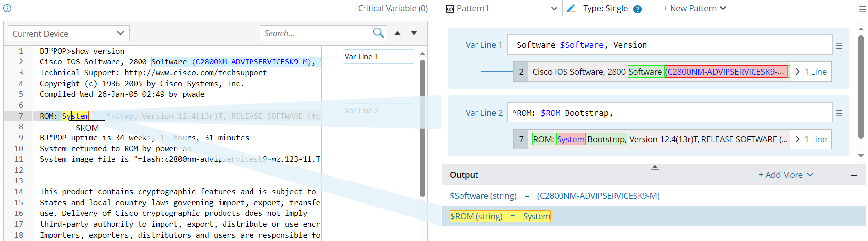Click the info icon at top left
The height and width of the screenshot is (241, 868).
click(7, 8)
